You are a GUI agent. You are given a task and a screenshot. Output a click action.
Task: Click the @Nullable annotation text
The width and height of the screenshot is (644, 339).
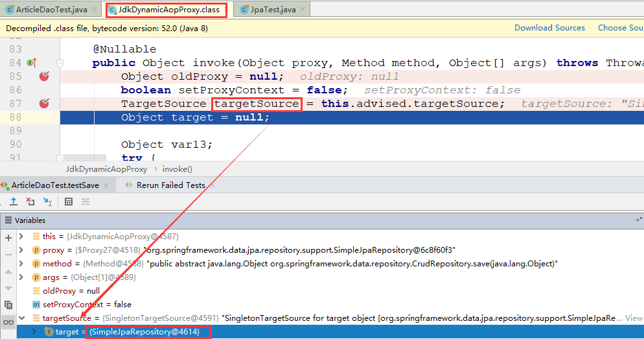125,49
